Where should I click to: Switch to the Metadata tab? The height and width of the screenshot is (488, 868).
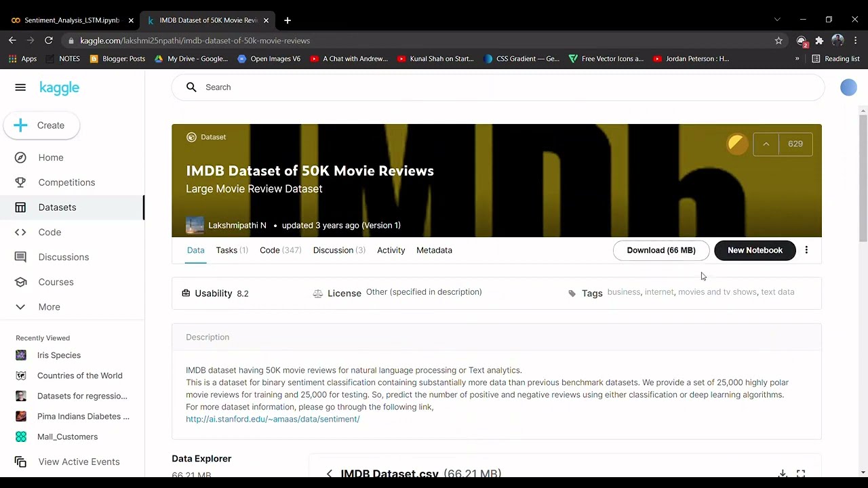tap(434, 250)
